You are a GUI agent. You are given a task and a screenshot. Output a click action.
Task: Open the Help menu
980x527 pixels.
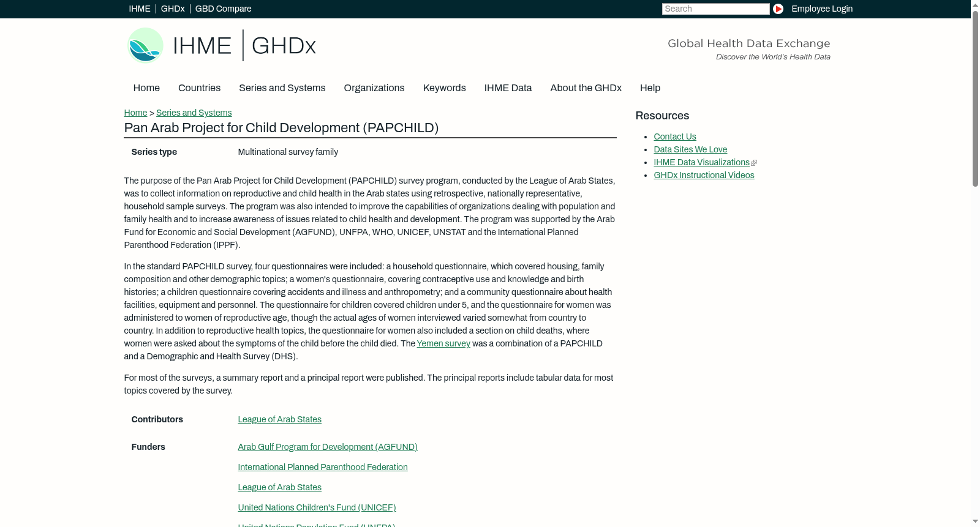pyautogui.click(x=650, y=88)
